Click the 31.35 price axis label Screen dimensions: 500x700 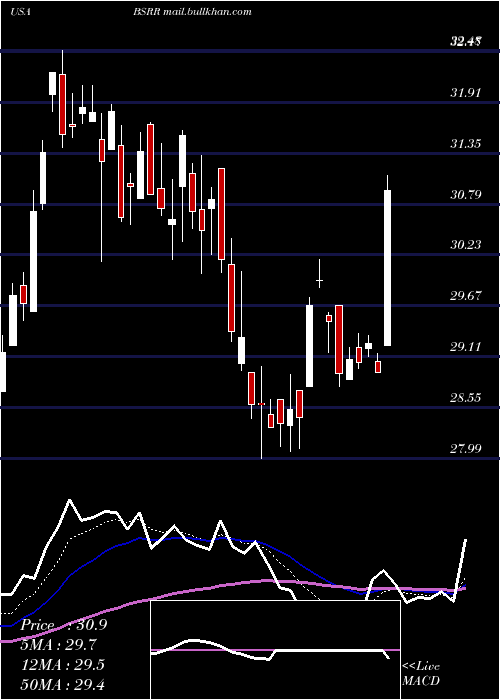[466, 144]
